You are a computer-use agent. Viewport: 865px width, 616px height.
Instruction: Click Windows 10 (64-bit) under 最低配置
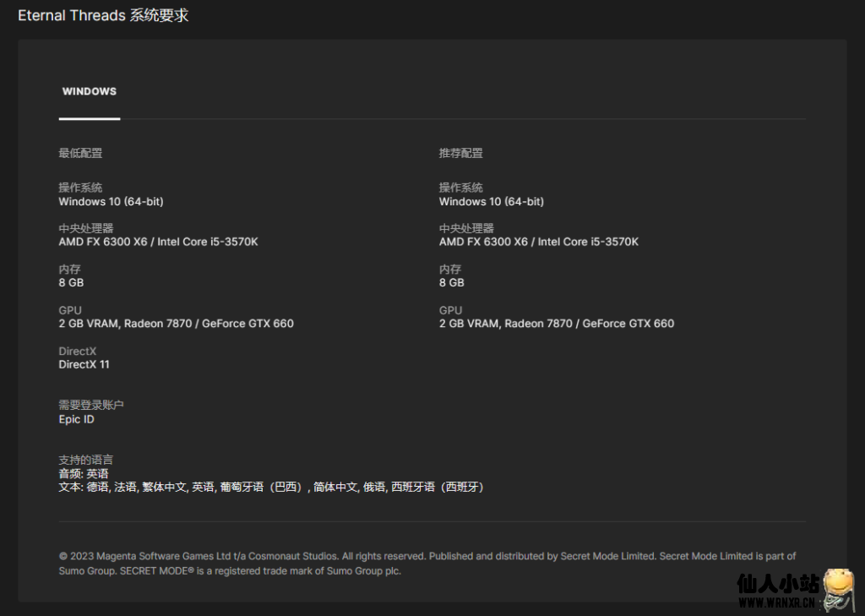tap(111, 202)
